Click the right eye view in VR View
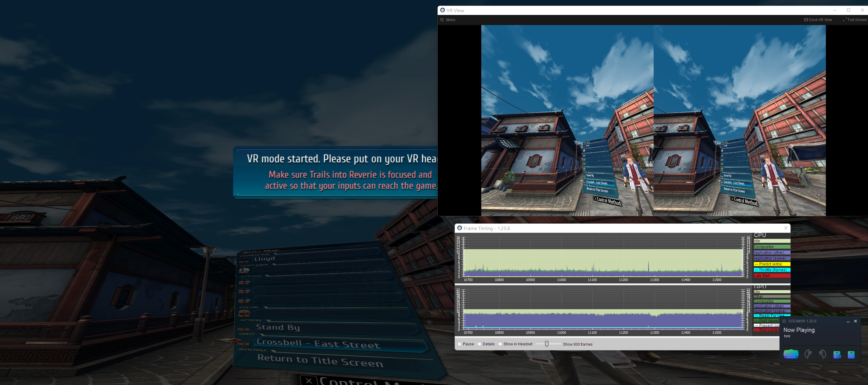The width and height of the screenshot is (868, 385). (x=740, y=120)
